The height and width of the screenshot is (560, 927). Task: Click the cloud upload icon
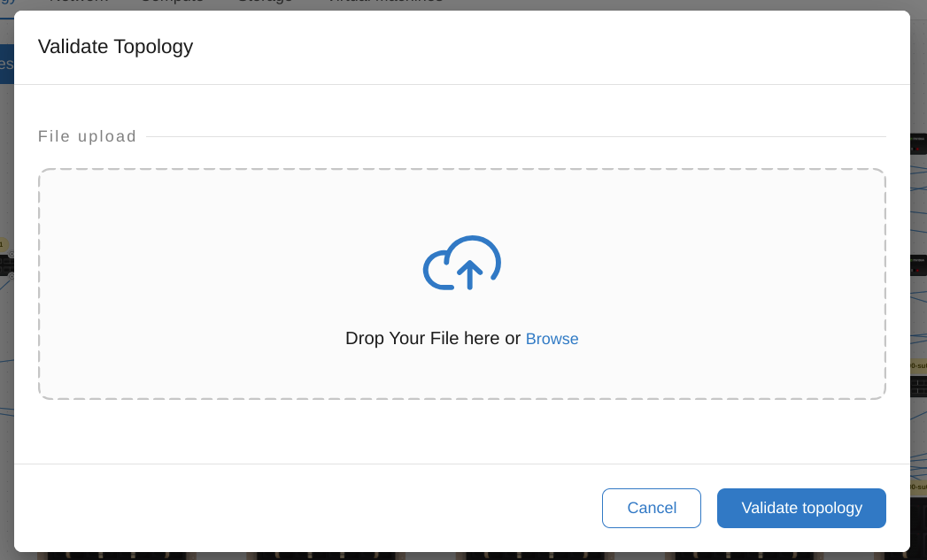point(461,263)
